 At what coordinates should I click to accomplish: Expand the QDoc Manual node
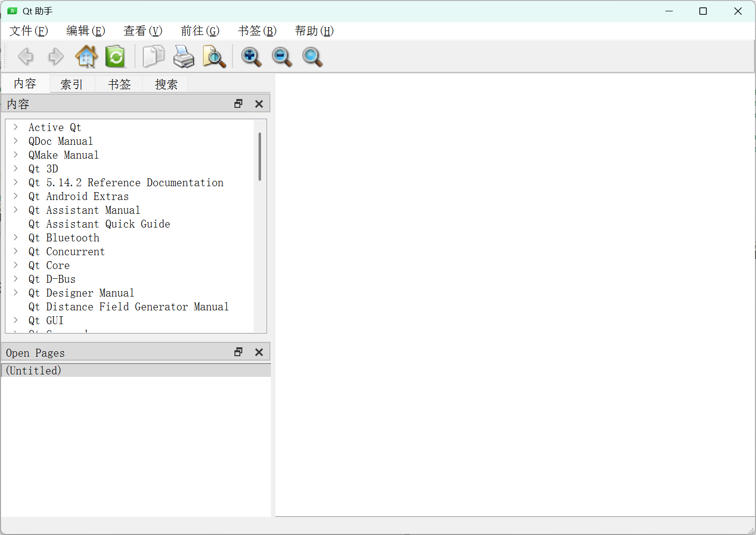point(16,141)
